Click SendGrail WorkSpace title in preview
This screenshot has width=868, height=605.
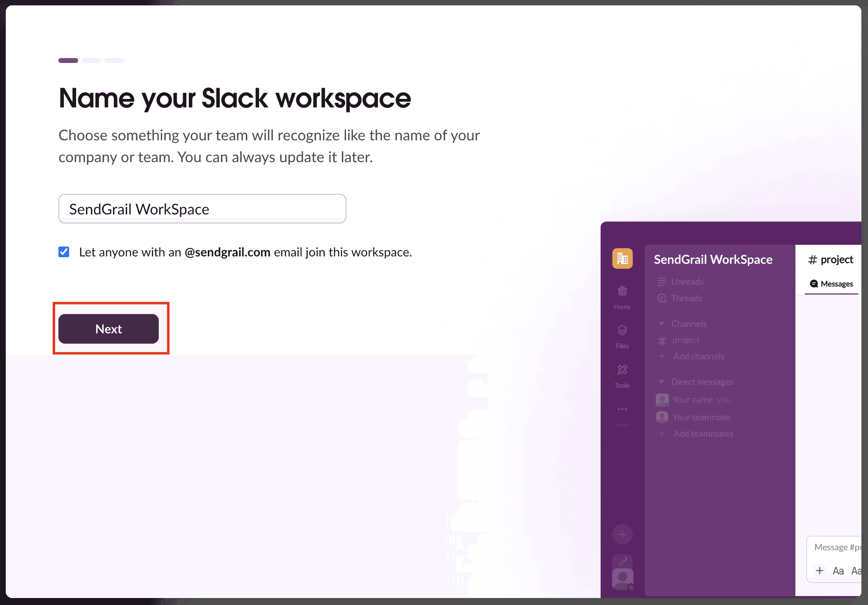(x=713, y=259)
